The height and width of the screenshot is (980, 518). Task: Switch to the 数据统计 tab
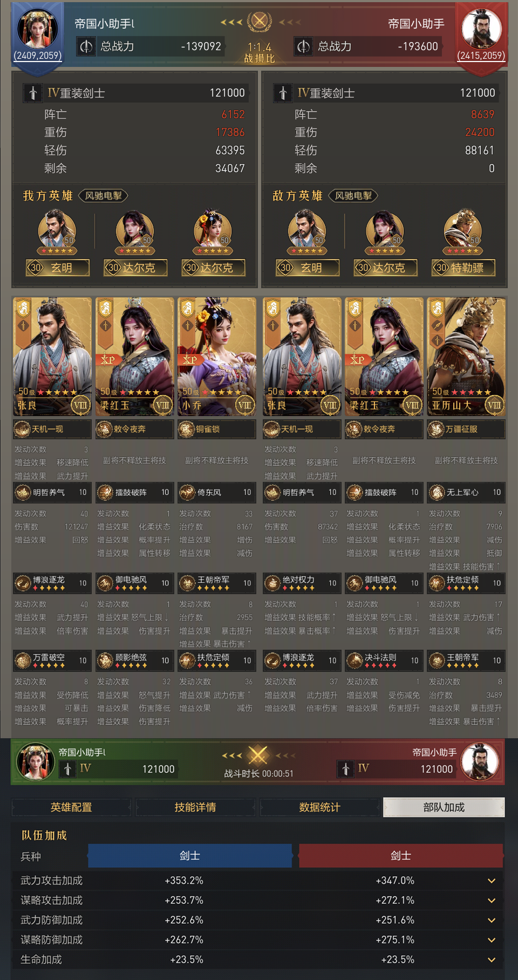(320, 807)
